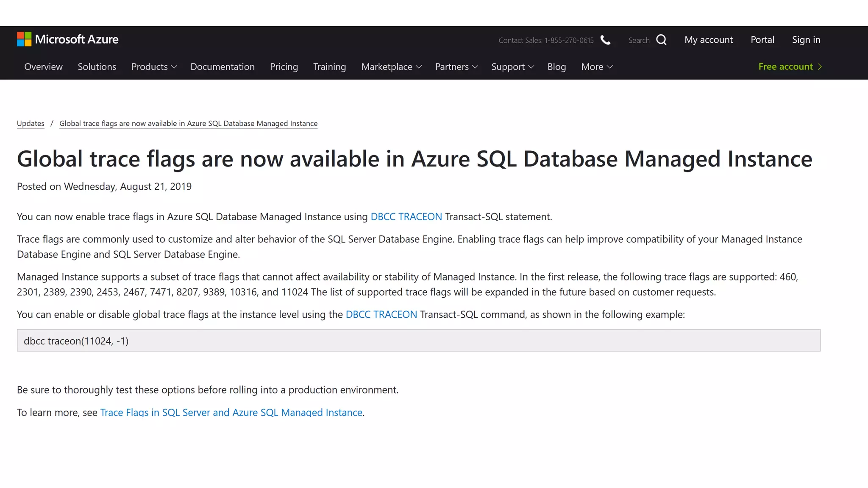
Task: Click the Microsoft Azure logo
Action: [x=67, y=39]
